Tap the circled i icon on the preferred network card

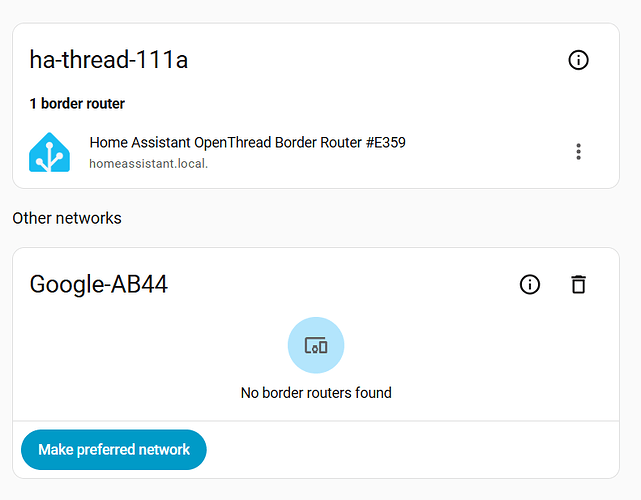click(x=578, y=61)
